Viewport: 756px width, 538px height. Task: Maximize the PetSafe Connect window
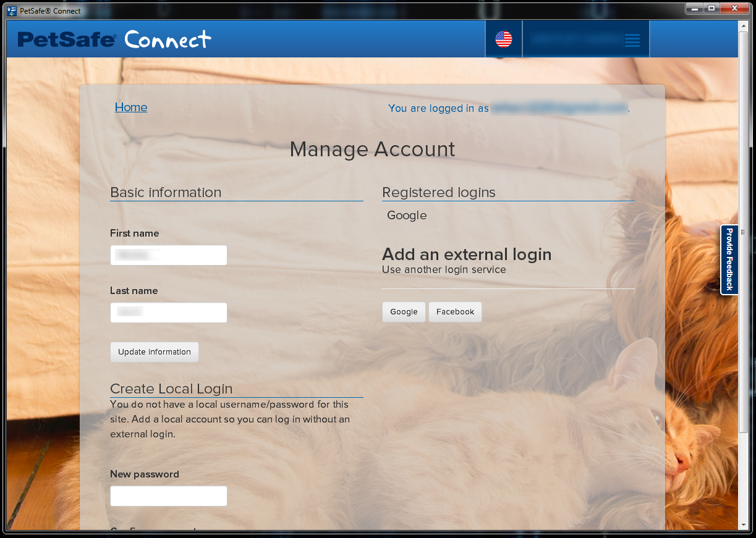(x=711, y=9)
